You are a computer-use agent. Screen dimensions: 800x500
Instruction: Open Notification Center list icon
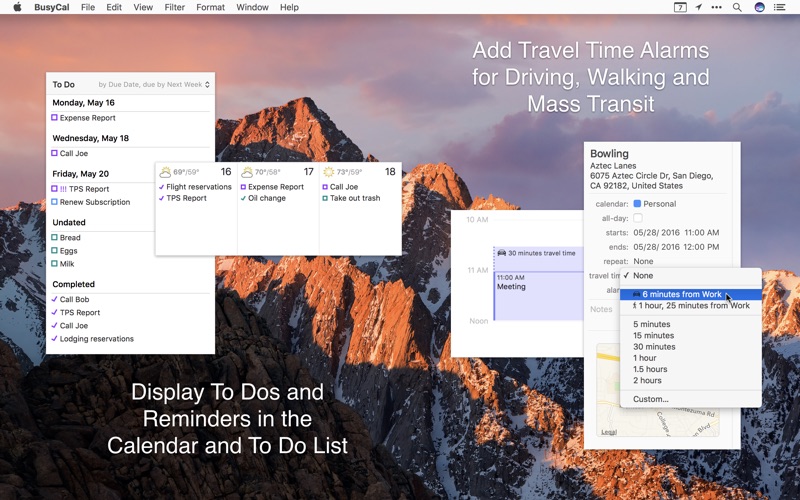[779, 7]
